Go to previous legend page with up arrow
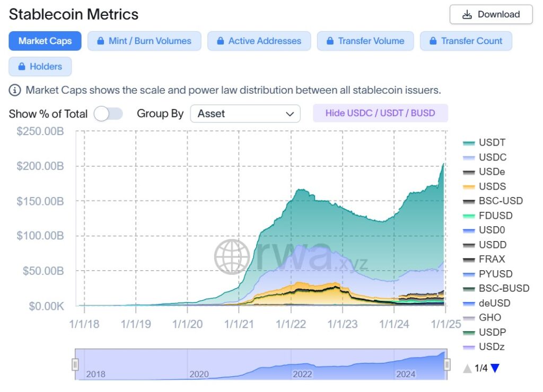The width and height of the screenshot is (543, 392). (x=467, y=368)
